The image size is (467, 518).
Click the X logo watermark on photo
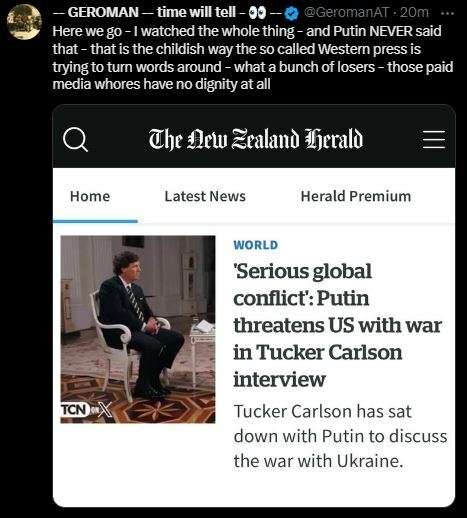pos(105,410)
